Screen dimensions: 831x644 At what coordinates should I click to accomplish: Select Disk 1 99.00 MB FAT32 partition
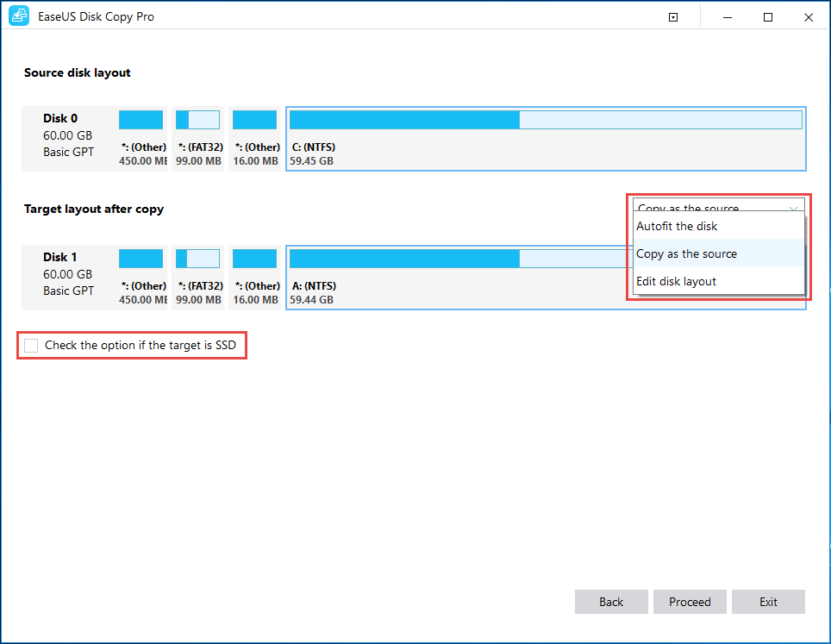point(198,278)
